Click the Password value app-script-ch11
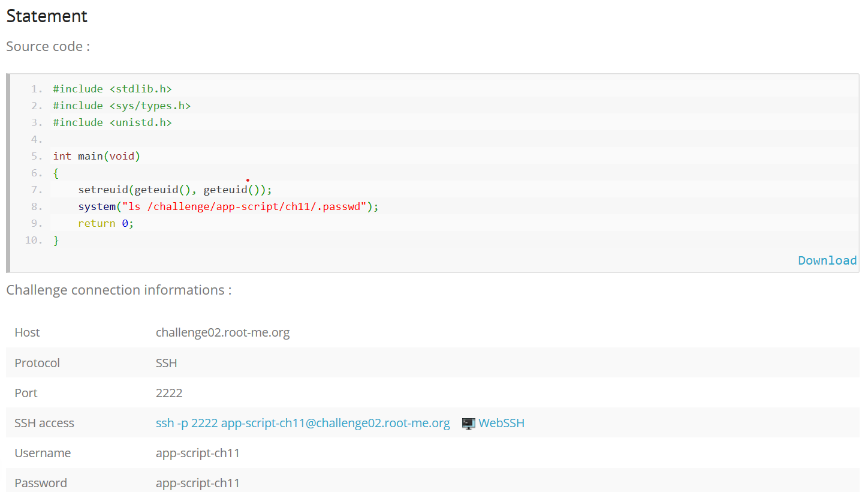This screenshot has height=492, width=868. pyautogui.click(x=198, y=483)
